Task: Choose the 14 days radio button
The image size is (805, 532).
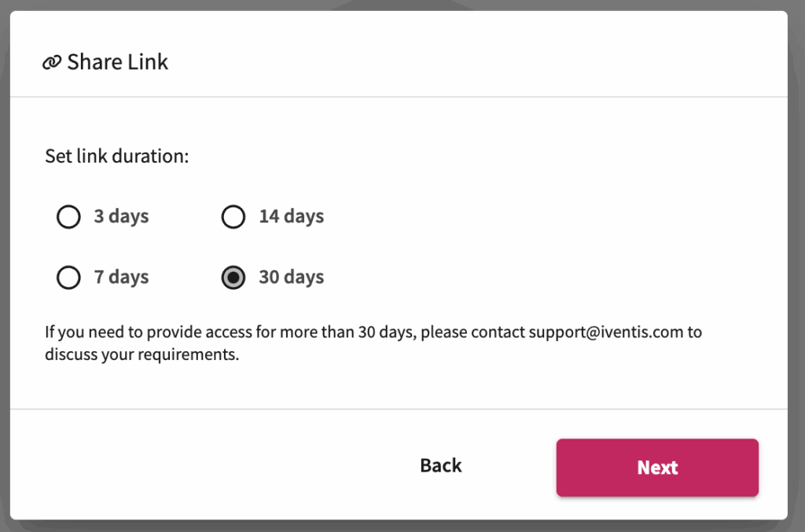Action: click(x=233, y=217)
